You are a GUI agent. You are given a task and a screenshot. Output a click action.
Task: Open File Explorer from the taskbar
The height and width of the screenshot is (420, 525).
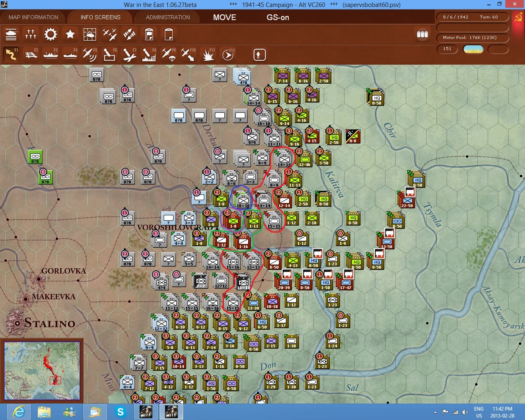pyautogui.click(x=44, y=411)
